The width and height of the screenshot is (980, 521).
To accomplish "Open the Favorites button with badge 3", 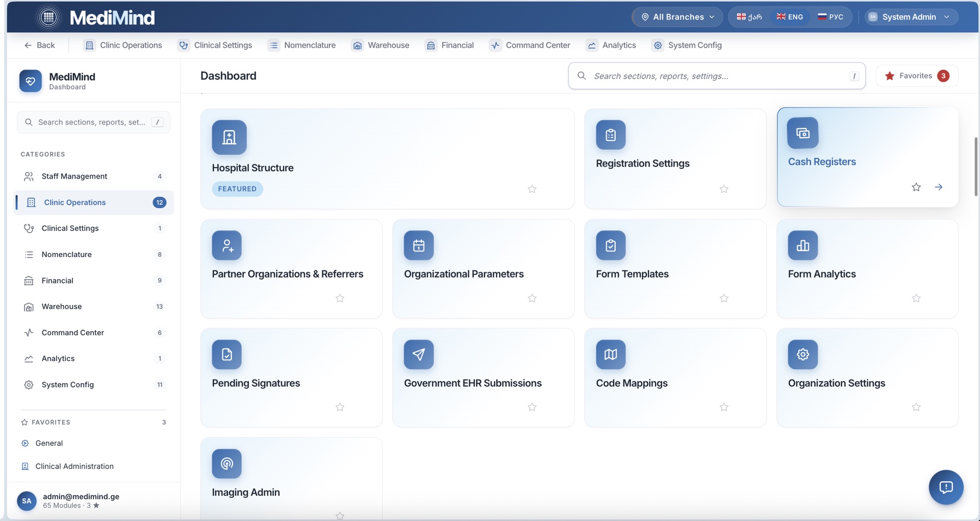I will [x=917, y=76].
